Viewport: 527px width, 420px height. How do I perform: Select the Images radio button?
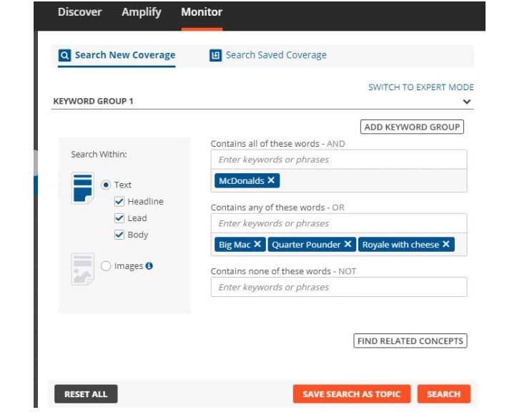click(x=106, y=266)
